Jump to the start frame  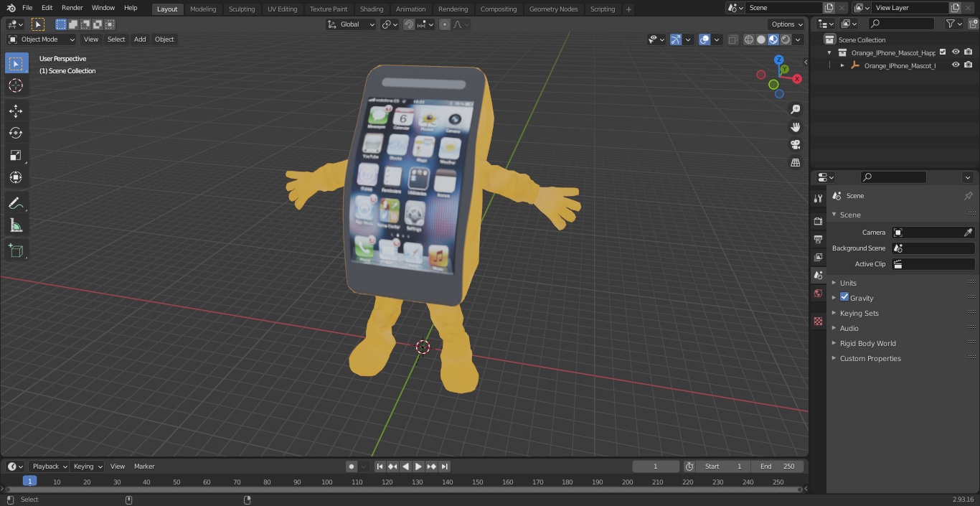click(380, 467)
